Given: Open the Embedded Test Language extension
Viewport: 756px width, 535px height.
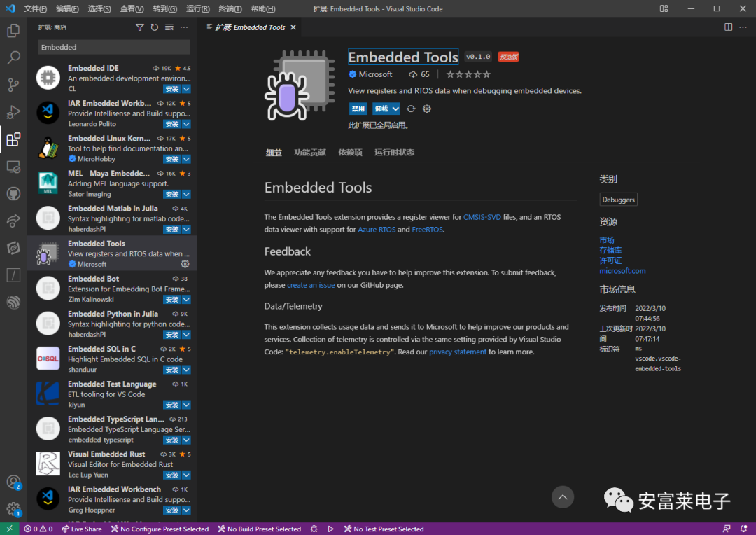Looking at the screenshot, I should [x=112, y=394].
